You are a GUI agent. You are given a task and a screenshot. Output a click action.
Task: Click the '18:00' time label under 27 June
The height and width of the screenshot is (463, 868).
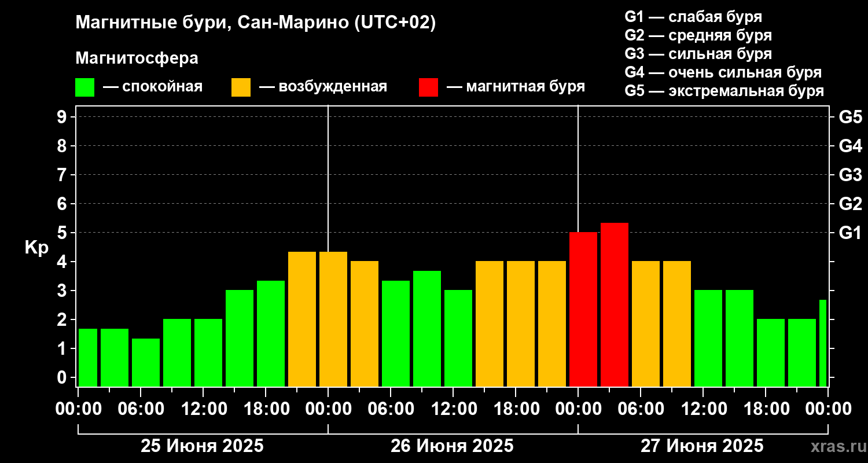[766, 409]
